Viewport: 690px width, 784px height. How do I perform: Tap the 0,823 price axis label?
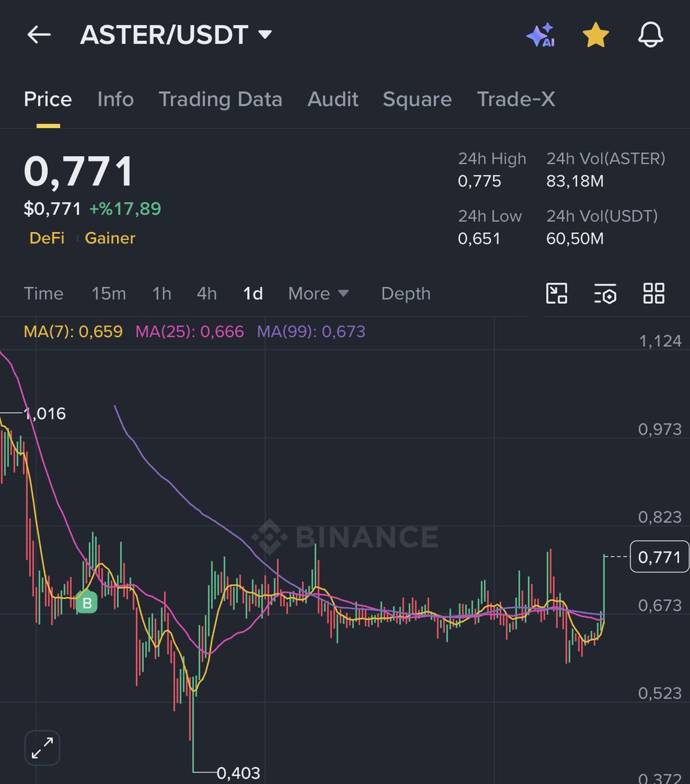[x=660, y=517]
